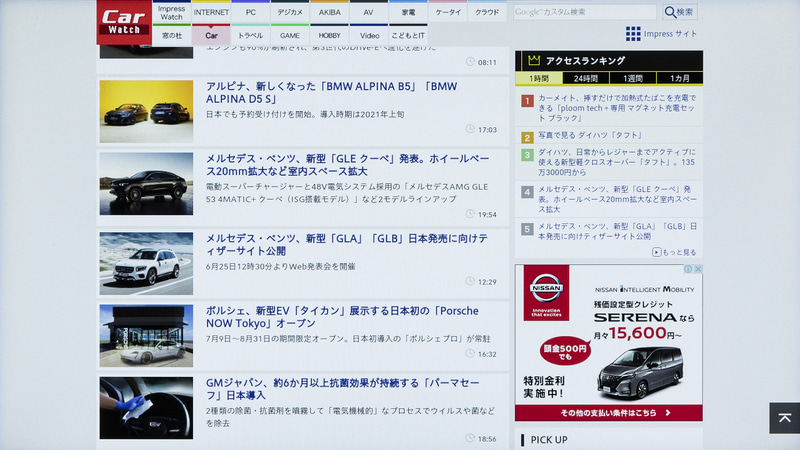The height and width of the screenshot is (450, 800).
Task: Open ranking item 写真で見る ダイハツ タフト
Action: pos(590,135)
